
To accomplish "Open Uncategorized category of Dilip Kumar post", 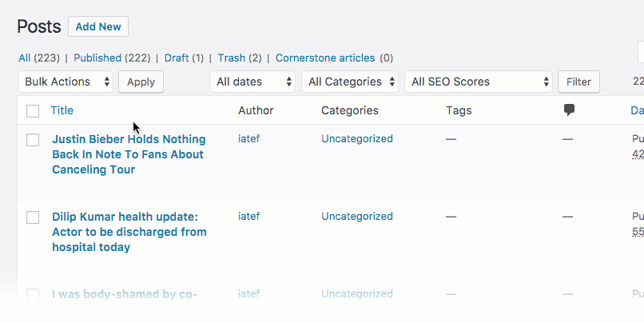I will 356,217.
